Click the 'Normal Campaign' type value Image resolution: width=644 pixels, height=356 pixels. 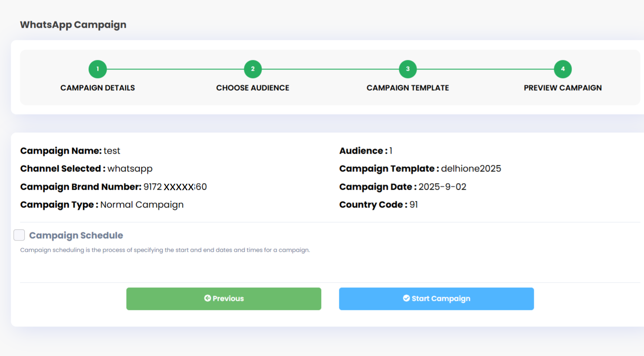[142, 204]
